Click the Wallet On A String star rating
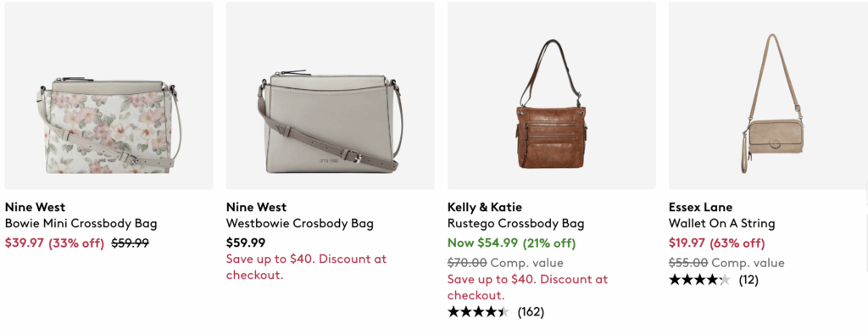Viewport: 868px width, 335px height. tap(699, 280)
